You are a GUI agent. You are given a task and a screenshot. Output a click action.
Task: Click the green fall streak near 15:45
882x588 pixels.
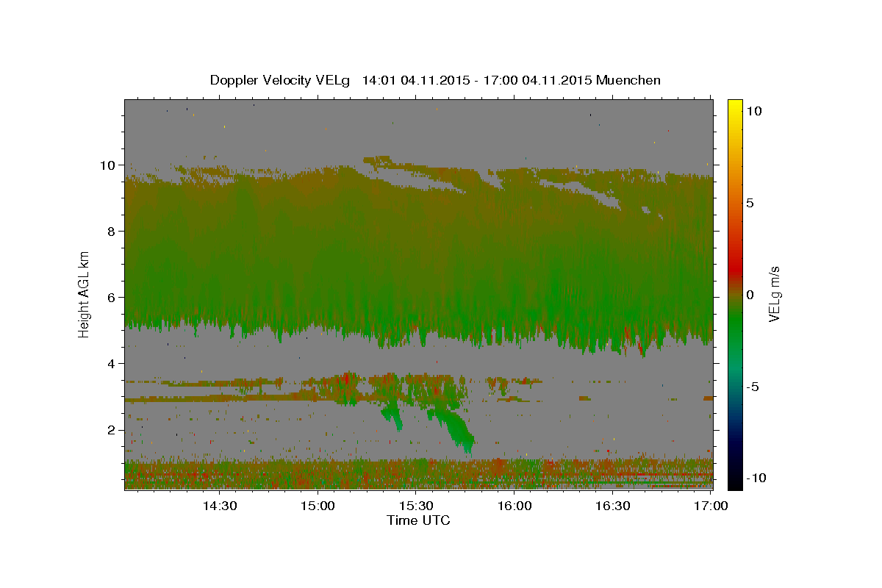tap(456, 430)
